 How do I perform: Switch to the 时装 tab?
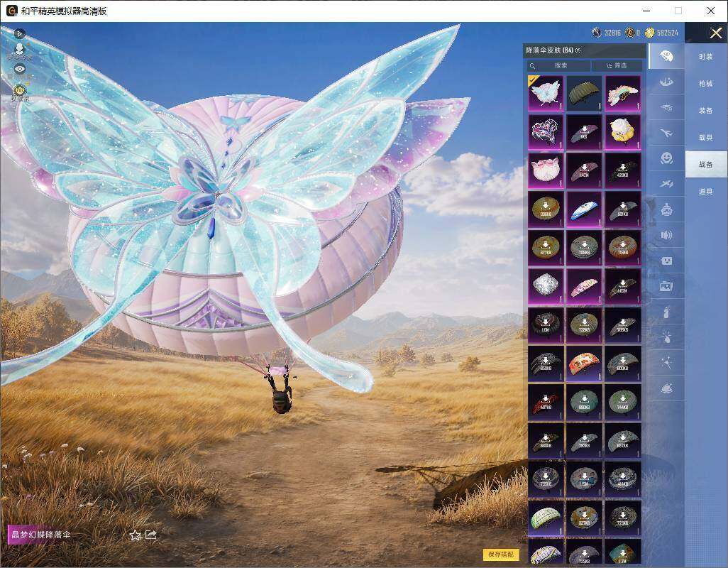pos(706,57)
